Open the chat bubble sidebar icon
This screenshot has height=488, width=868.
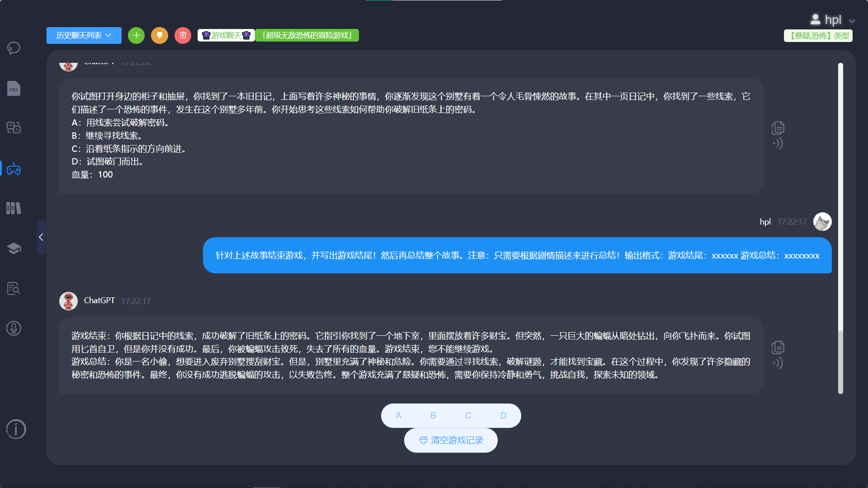tap(14, 48)
